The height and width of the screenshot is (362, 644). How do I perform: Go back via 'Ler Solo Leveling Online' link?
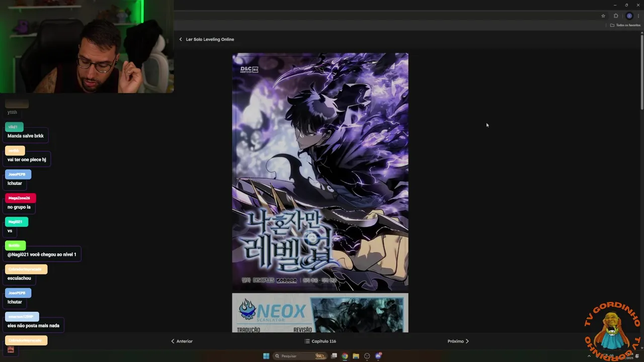click(210, 39)
